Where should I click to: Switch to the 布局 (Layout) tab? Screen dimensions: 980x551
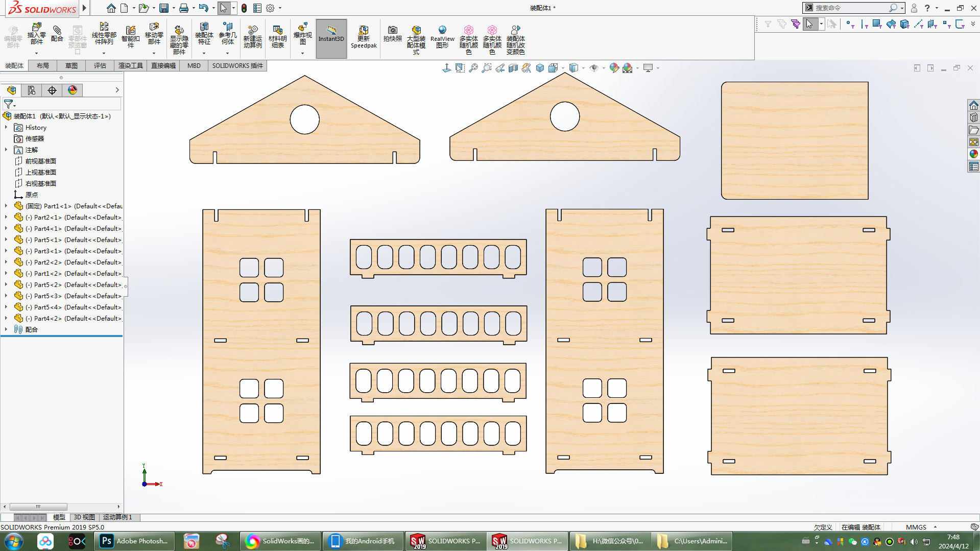pos(43,66)
